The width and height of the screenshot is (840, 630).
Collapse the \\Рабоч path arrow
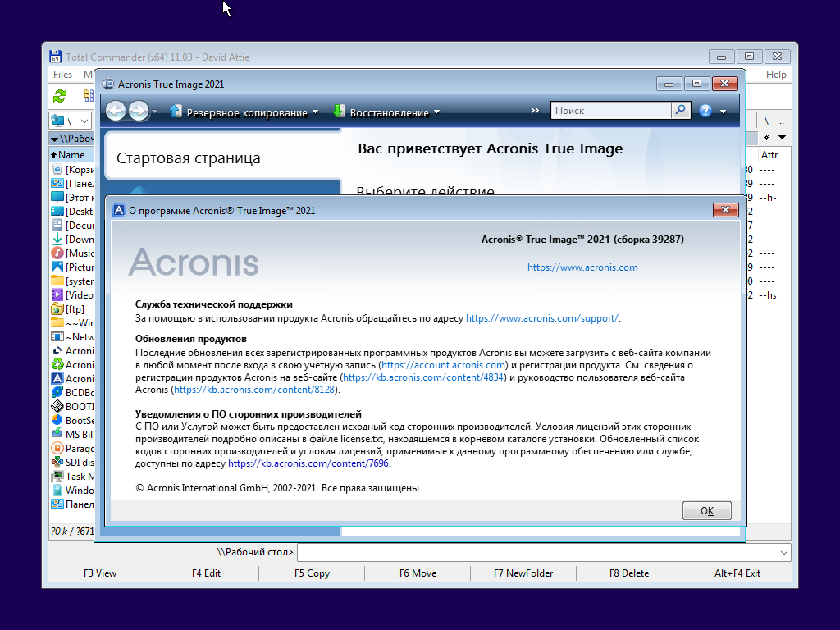[x=54, y=139]
